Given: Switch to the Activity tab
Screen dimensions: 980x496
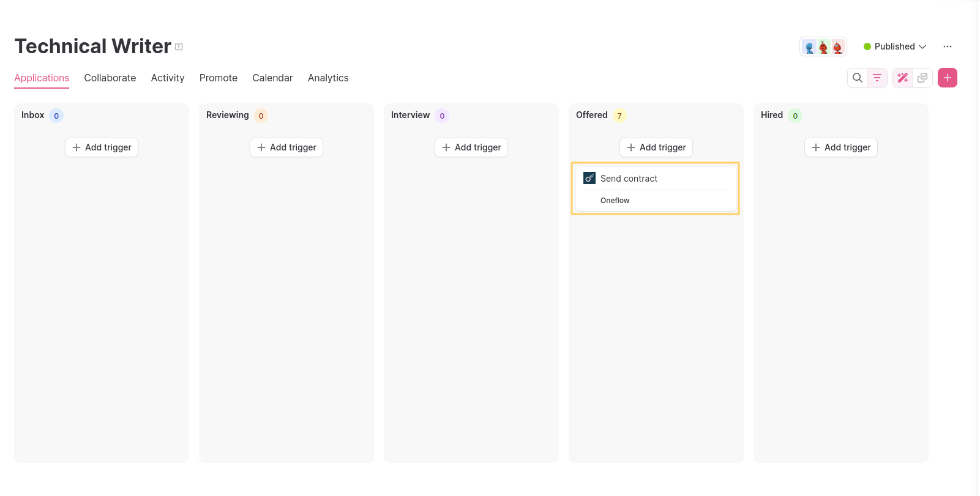Looking at the screenshot, I should point(168,78).
